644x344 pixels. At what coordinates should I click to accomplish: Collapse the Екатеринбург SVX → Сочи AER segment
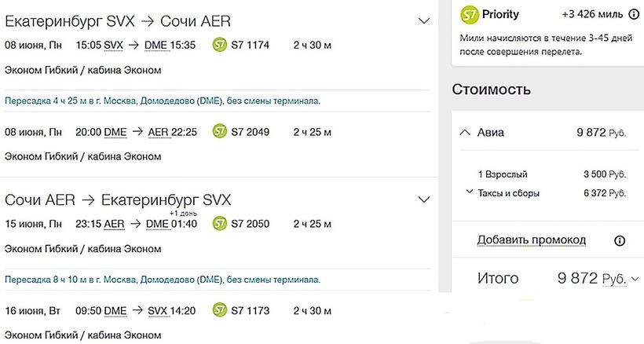click(x=424, y=20)
